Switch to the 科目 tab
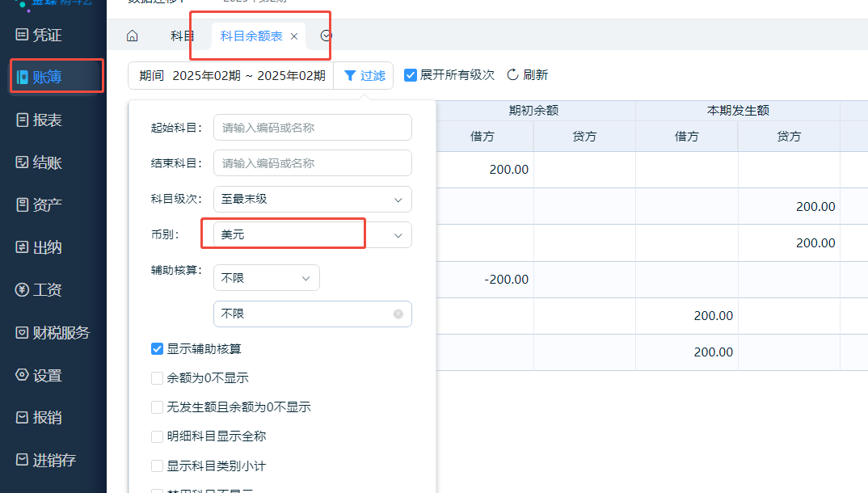 tap(183, 36)
